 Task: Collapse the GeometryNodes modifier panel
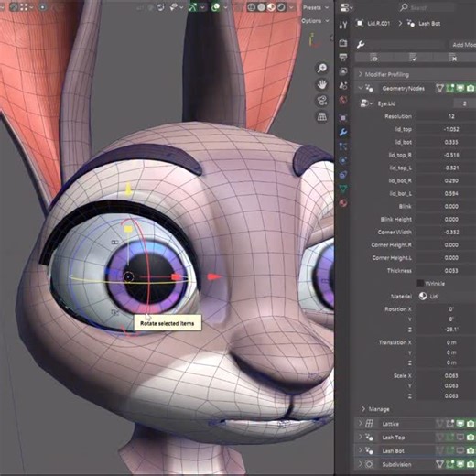(x=361, y=88)
